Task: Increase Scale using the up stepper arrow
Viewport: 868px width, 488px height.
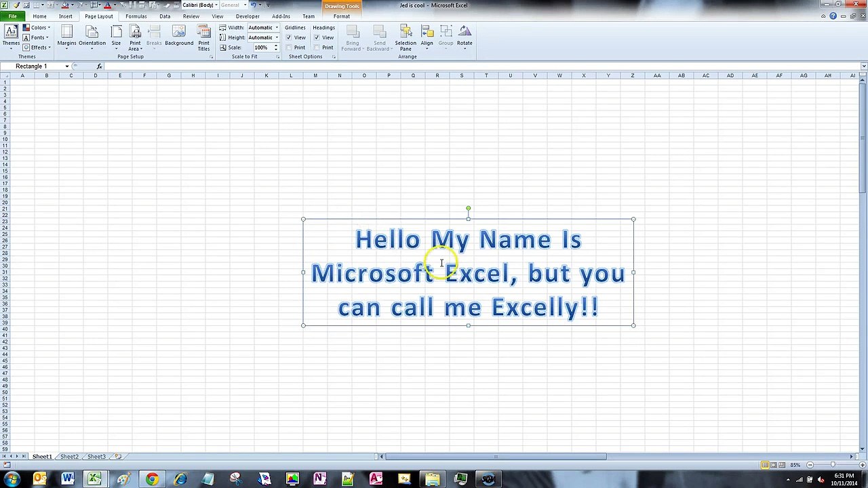Action: 276,46
